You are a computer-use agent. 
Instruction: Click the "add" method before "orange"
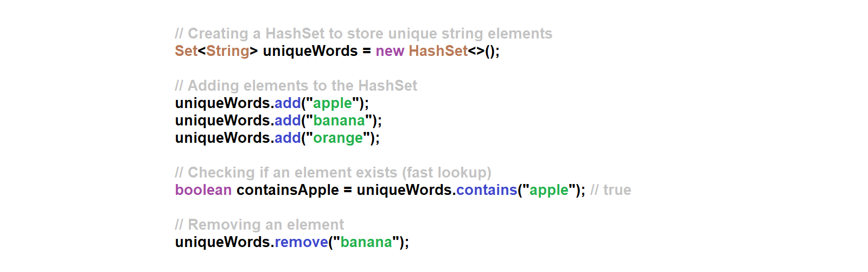[288, 138]
